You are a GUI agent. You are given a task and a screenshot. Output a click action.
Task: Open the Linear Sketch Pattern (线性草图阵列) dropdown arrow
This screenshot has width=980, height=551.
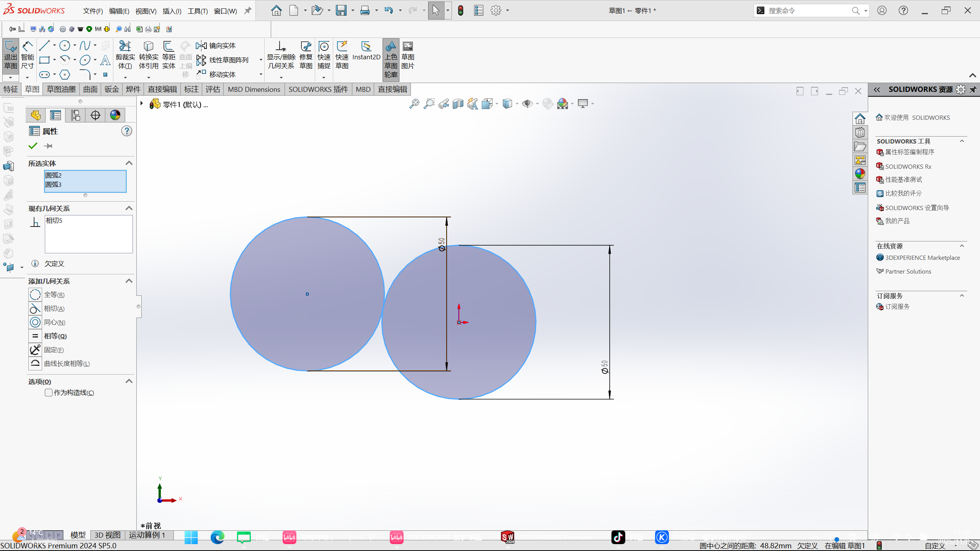click(261, 60)
